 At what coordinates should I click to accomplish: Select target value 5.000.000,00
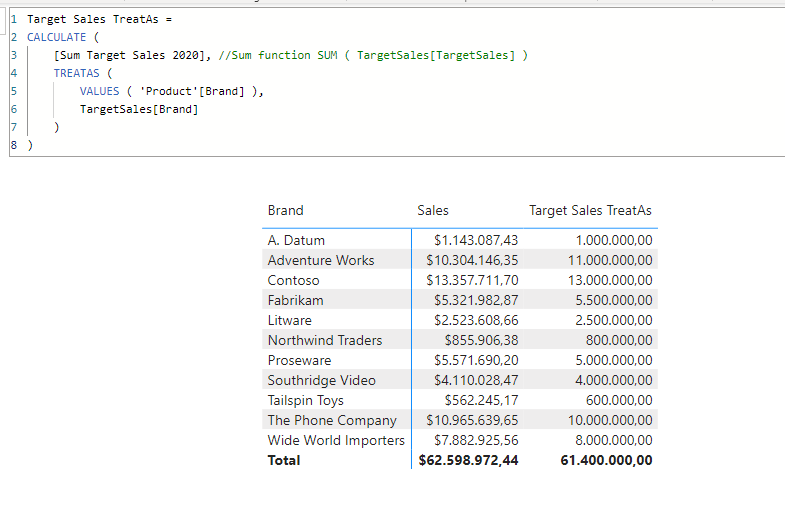point(614,360)
